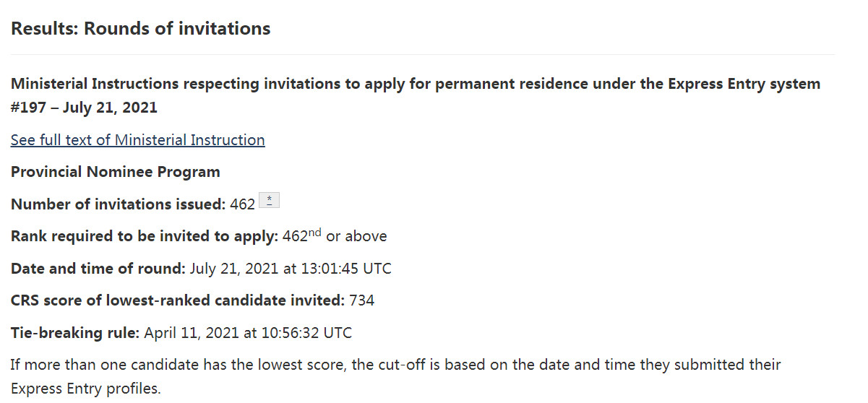Viewport: 868px width, 403px height.
Task: Click the asterisk footnote icon beside 462
Action: tap(269, 201)
